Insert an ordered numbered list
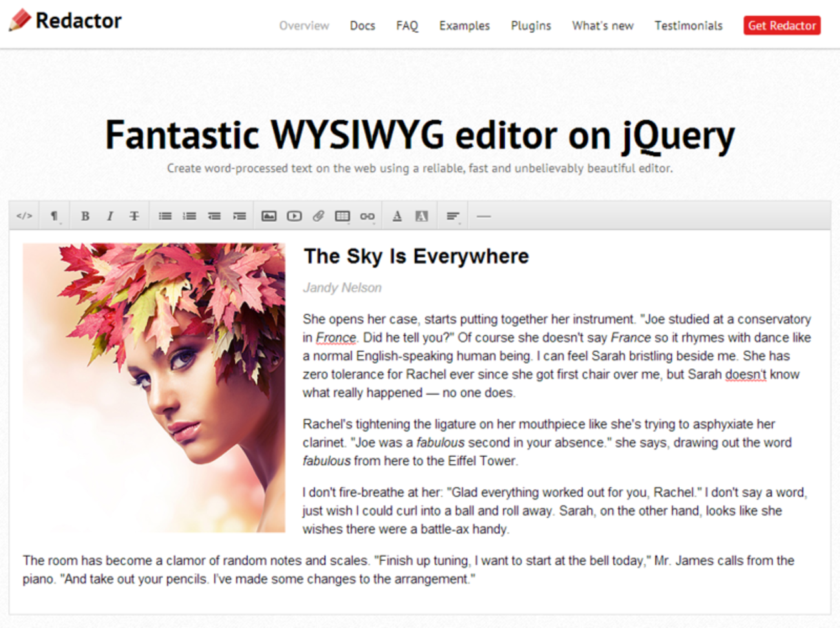 pos(189,216)
